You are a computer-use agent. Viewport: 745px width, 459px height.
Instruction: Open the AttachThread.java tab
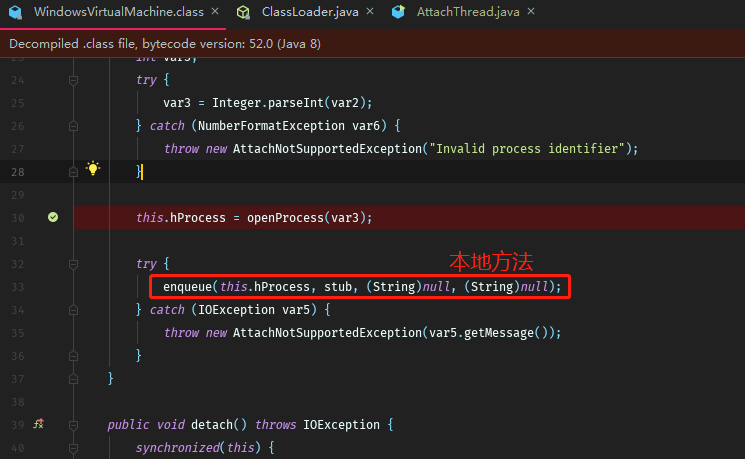coord(468,12)
